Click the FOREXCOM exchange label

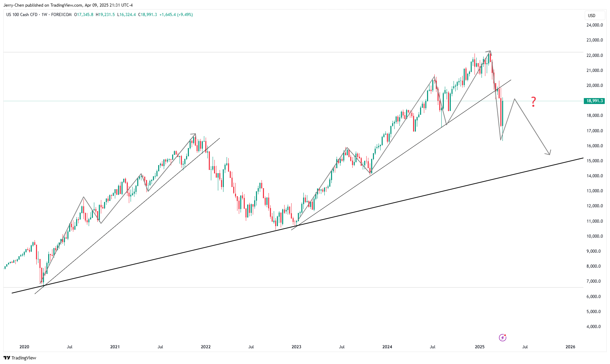tap(61, 15)
